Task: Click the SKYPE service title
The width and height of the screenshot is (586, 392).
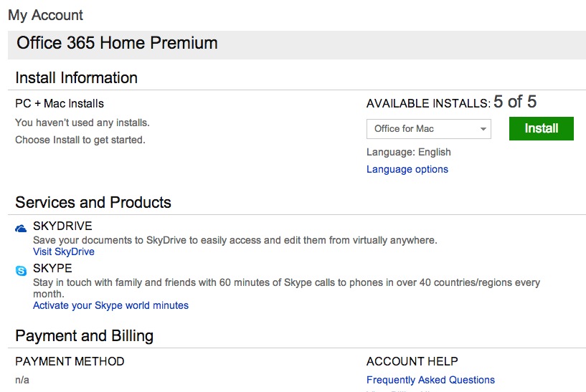Action: click(52, 268)
